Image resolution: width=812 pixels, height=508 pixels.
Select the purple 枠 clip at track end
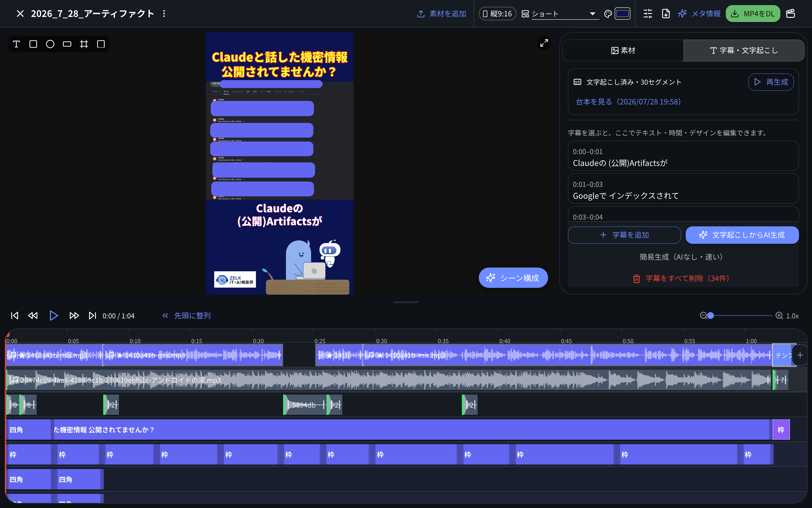pos(781,430)
